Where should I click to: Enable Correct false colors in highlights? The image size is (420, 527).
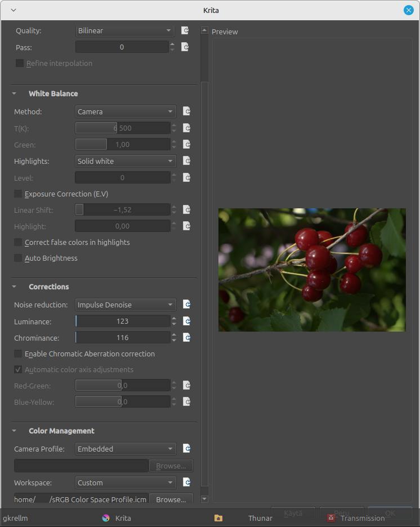click(18, 242)
